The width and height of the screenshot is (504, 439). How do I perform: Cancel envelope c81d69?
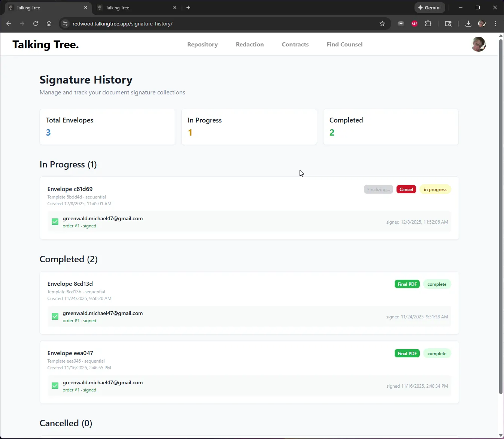tap(406, 190)
